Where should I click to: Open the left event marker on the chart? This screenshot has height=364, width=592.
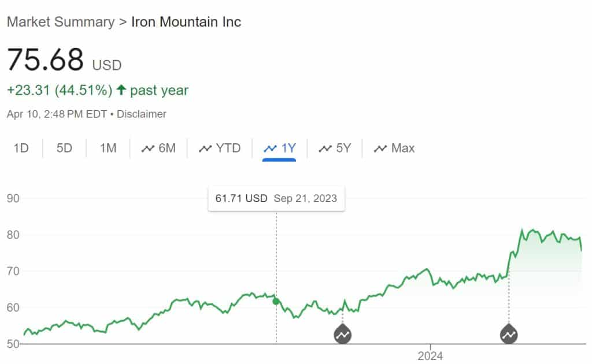[343, 333]
